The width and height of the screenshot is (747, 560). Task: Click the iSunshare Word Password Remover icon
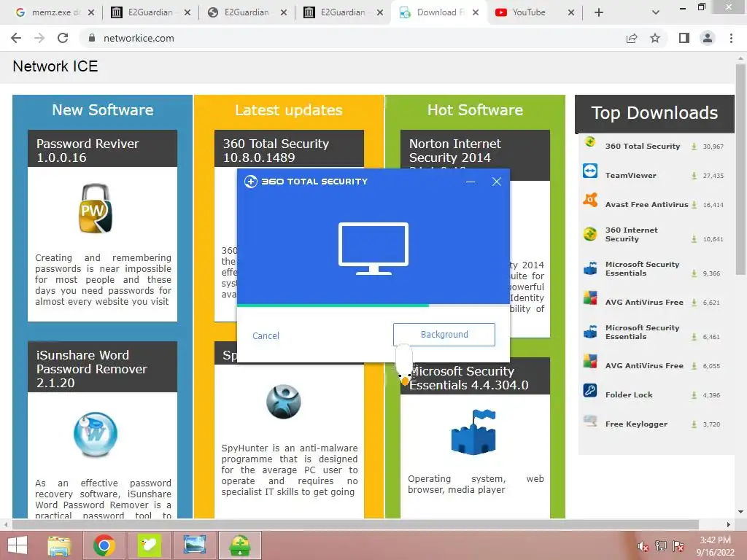(96, 434)
